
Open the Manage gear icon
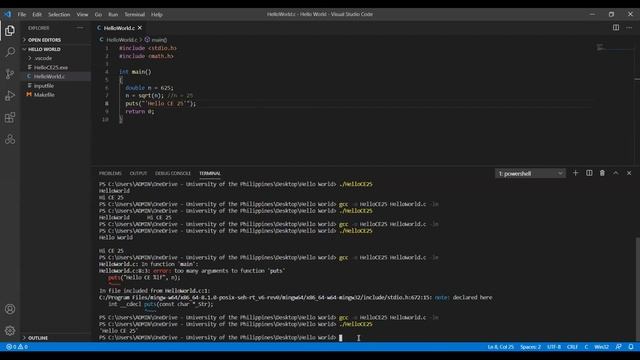pyautogui.click(x=10, y=331)
